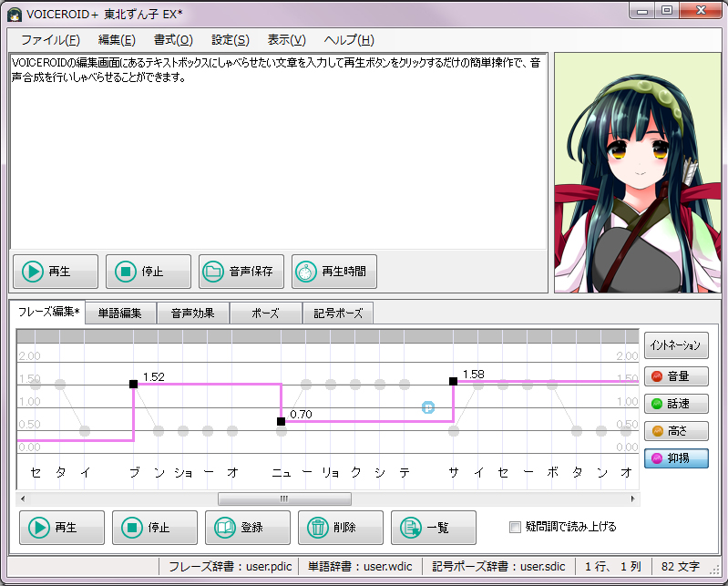Switch to the 記号ポーズ tab
Screen dimensions: 728x586
click(337, 314)
